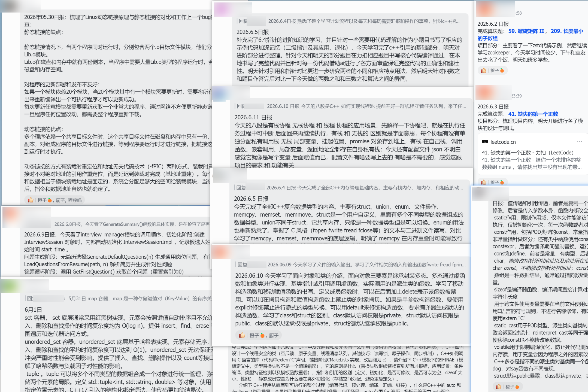Click the text 2026.06.10 今天学习了面向对象和类的介绍
The width and height of the screenshot is (588, 392).
[350, 276]
